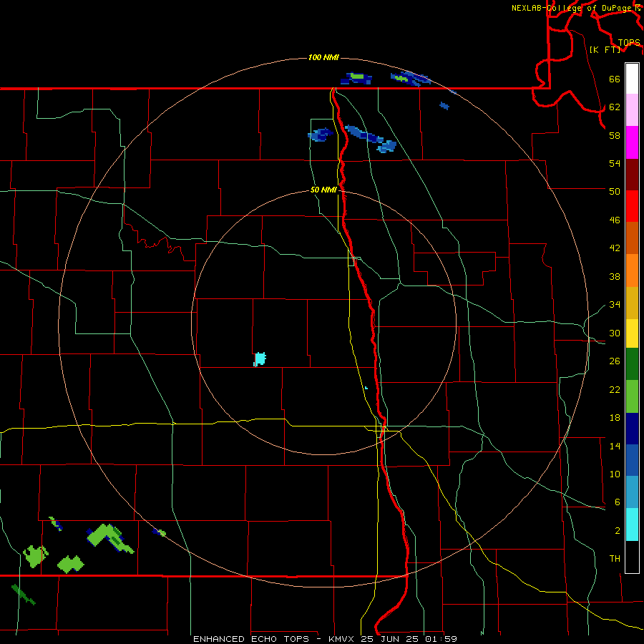This screenshot has height=644, width=644.
Task: Click the dark green diagonal echo streak at bottom left
Action: (24, 595)
